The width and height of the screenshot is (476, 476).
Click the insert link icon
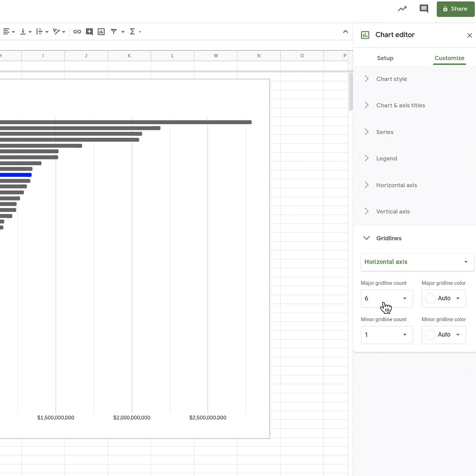[77, 32]
